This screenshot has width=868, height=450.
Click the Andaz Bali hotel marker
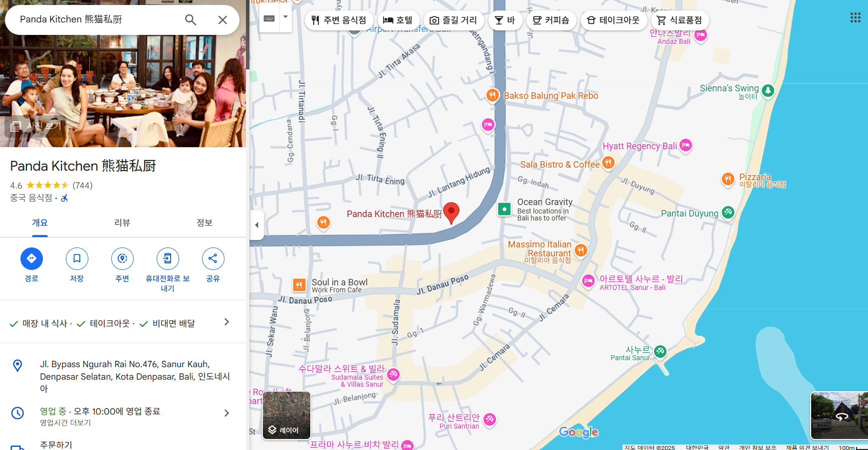tap(700, 35)
